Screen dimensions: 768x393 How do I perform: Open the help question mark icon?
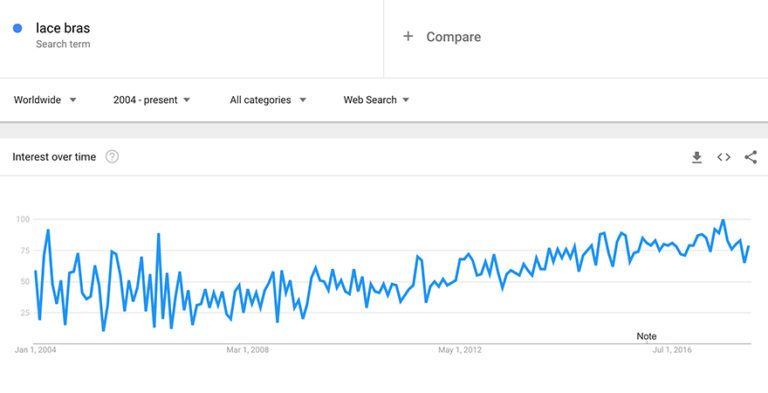[112, 157]
